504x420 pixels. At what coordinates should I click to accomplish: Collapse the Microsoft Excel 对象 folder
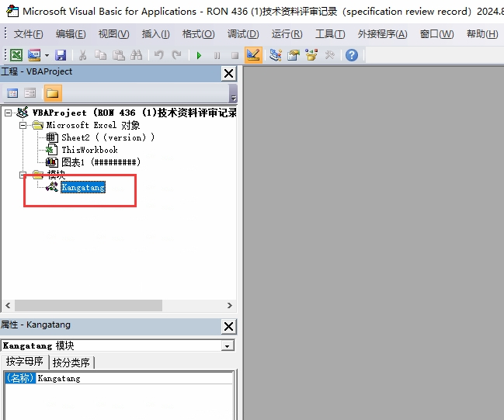23,125
